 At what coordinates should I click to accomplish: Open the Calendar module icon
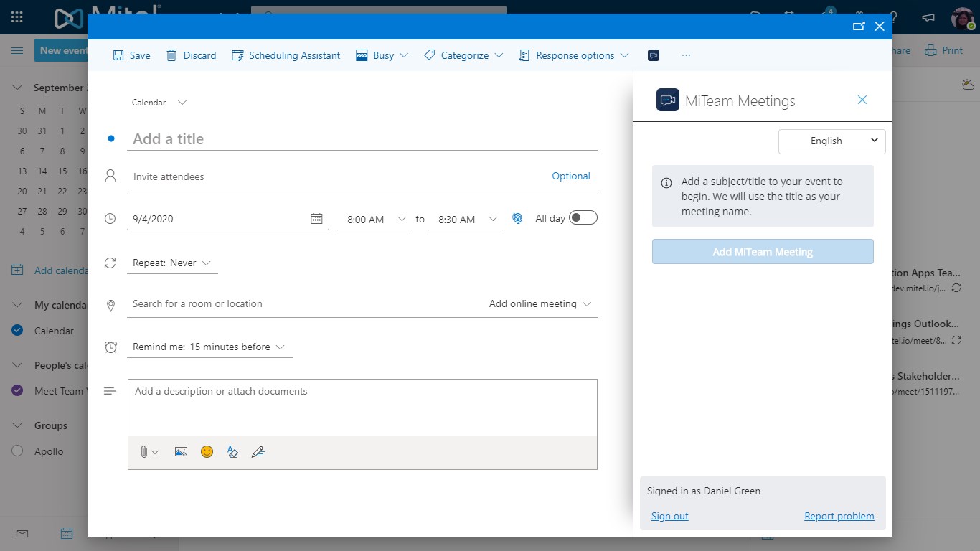tap(66, 534)
